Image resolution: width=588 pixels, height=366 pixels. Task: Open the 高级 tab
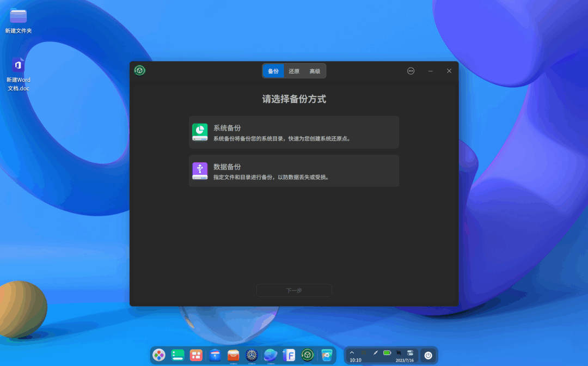[x=315, y=71]
